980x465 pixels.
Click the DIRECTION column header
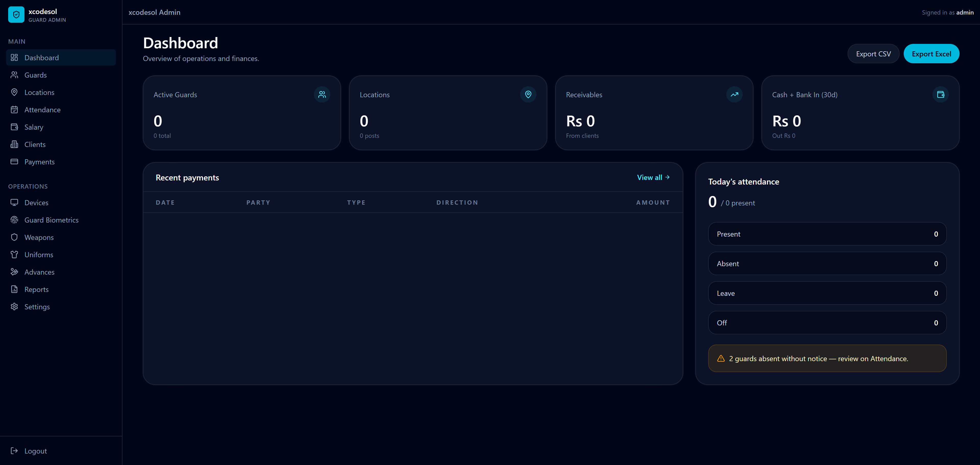click(x=457, y=202)
